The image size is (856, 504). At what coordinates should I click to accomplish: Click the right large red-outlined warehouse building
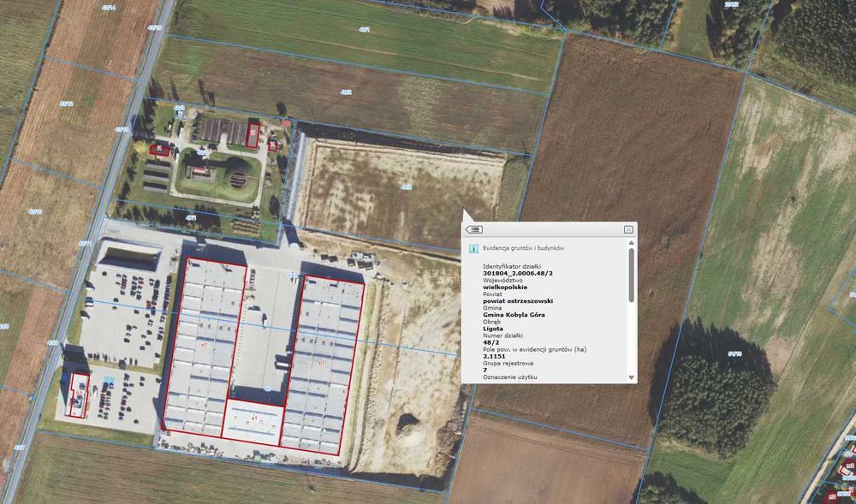point(322,365)
